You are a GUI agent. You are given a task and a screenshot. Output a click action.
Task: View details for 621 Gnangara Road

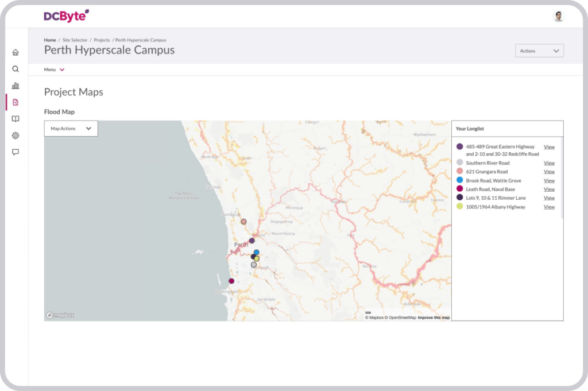click(549, 171)
